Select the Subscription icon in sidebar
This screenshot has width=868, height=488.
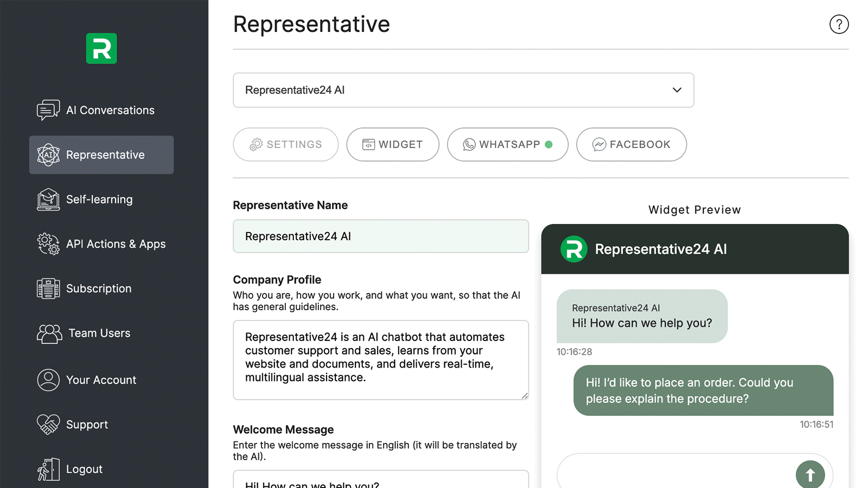click(48, 288)
